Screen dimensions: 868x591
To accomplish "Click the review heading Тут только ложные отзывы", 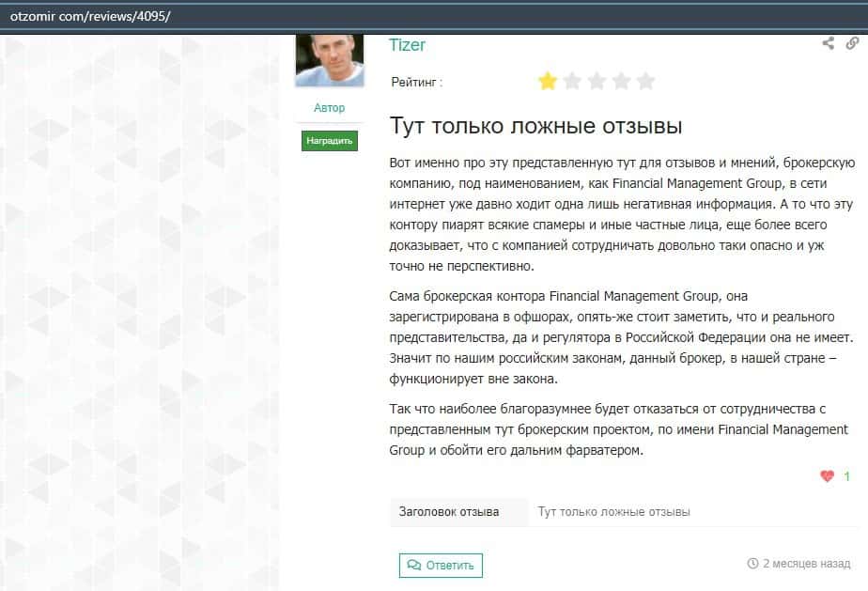I will pos(535,126).
